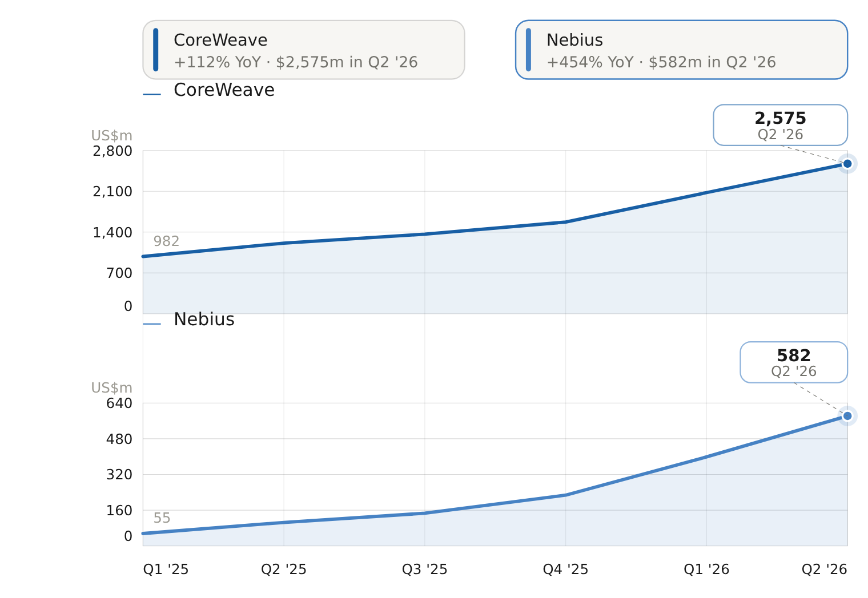Click the 0 tick label of the CoreWeave chart

pos(128,306)
